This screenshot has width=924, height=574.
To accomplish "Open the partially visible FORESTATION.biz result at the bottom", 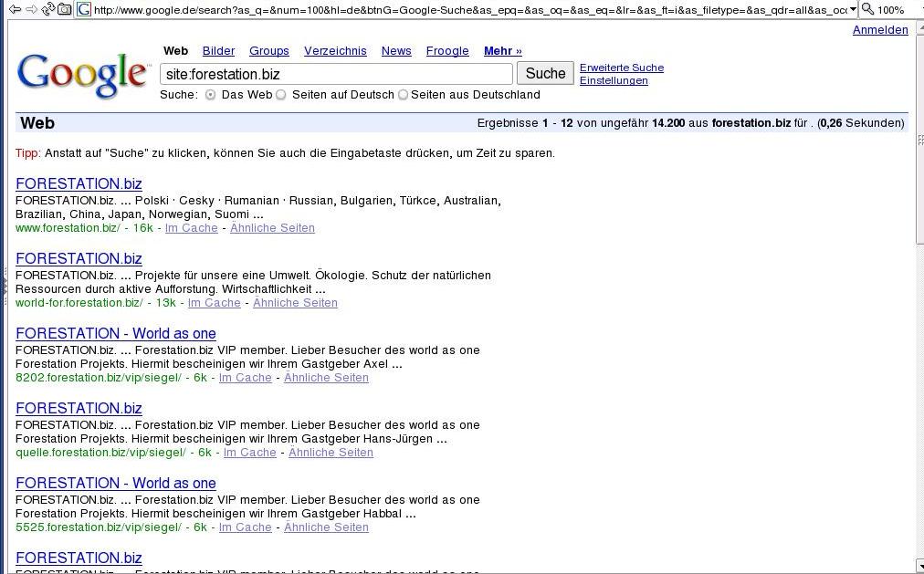I will (79, 558).
